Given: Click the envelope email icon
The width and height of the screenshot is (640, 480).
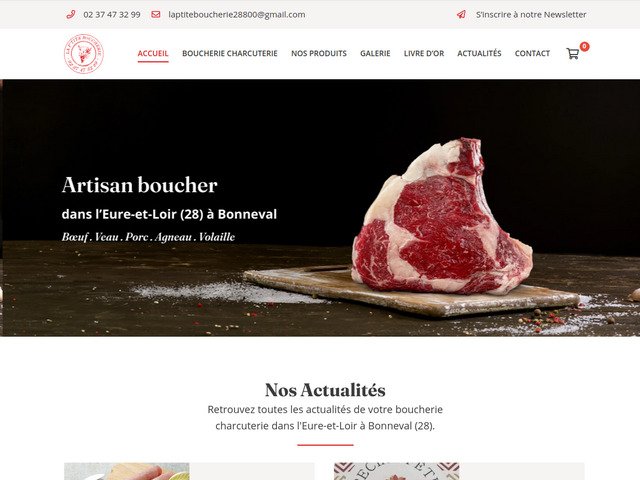Looking at the screenshot, I should point(156,15).
